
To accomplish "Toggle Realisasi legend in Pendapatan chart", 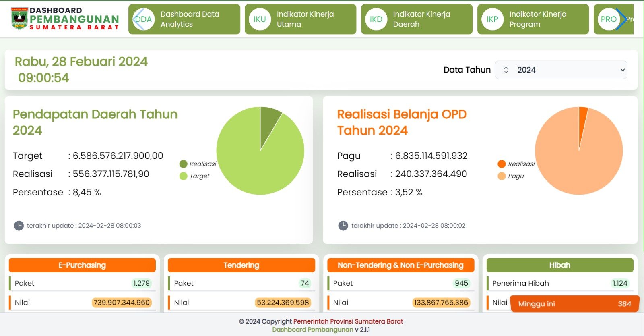I will (x=198, y=164).
